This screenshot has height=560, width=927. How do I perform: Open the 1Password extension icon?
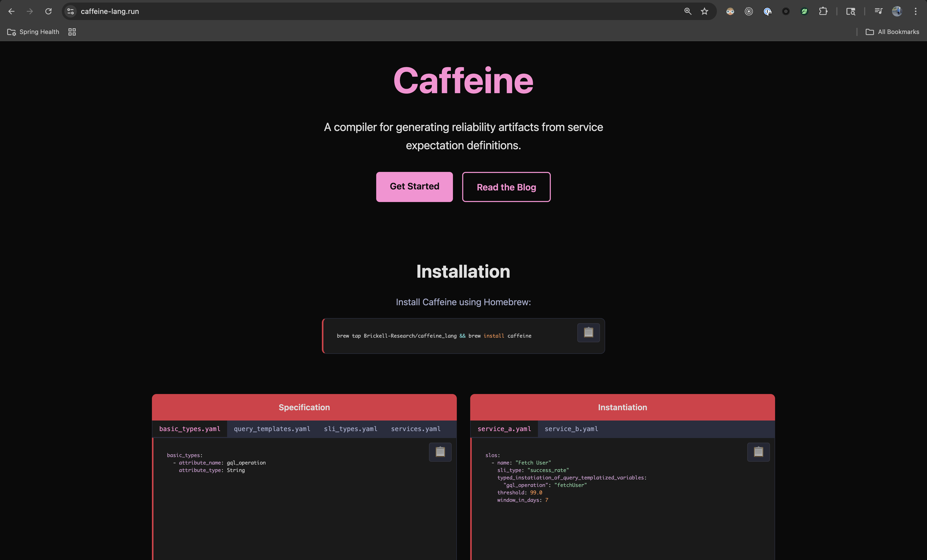pyautogui.click(x=767, y=11)
